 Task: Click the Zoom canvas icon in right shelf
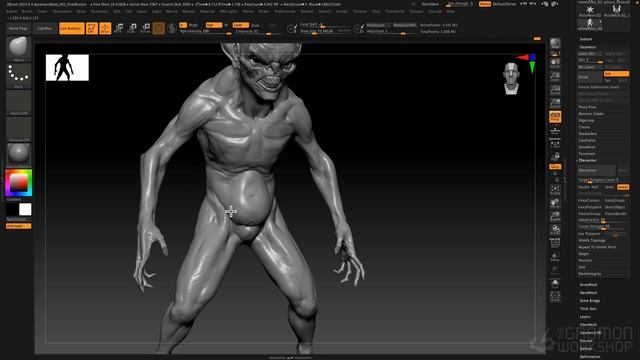click(555, 76)
